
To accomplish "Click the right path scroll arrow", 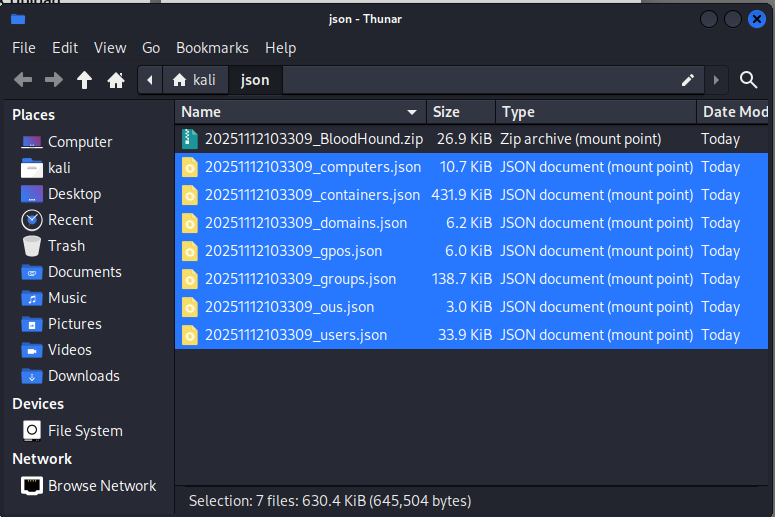I will (716, 80).
